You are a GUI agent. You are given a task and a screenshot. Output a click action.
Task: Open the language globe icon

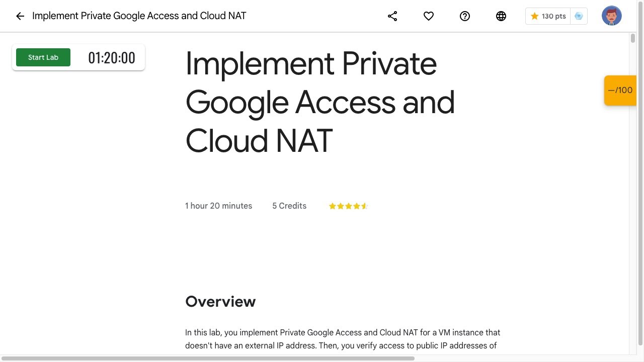[x=501, y=16]
